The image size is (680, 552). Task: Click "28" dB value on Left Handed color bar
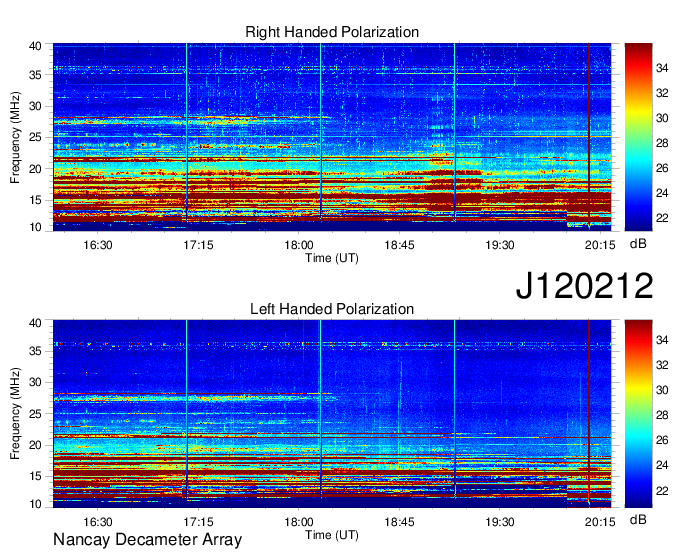pos(662,416)
